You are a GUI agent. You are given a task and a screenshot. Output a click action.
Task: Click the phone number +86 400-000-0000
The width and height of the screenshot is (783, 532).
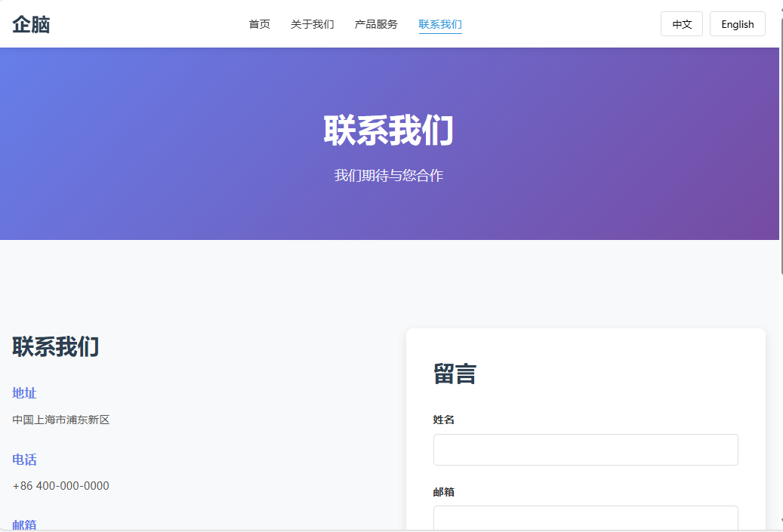[61, 486]
